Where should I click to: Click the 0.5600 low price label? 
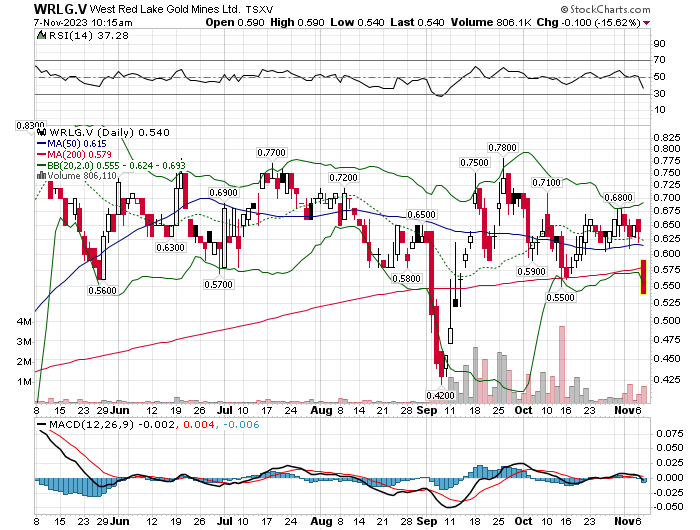tap(102, 291)
